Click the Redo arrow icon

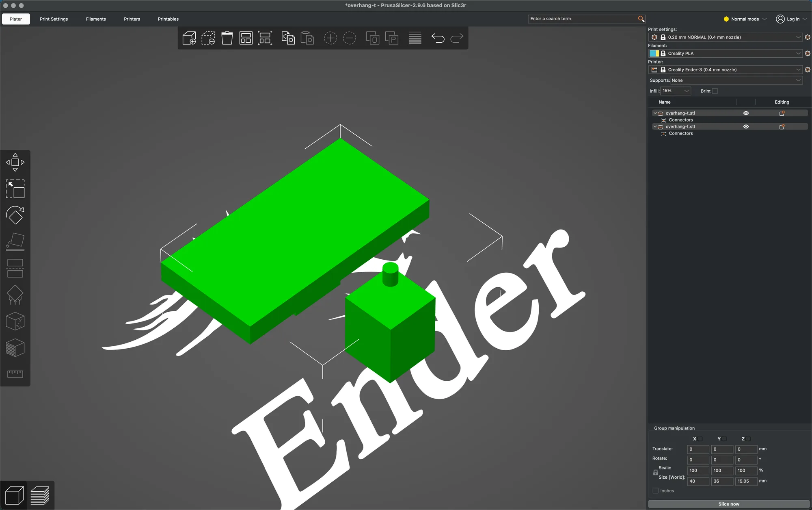coord(457,38)
